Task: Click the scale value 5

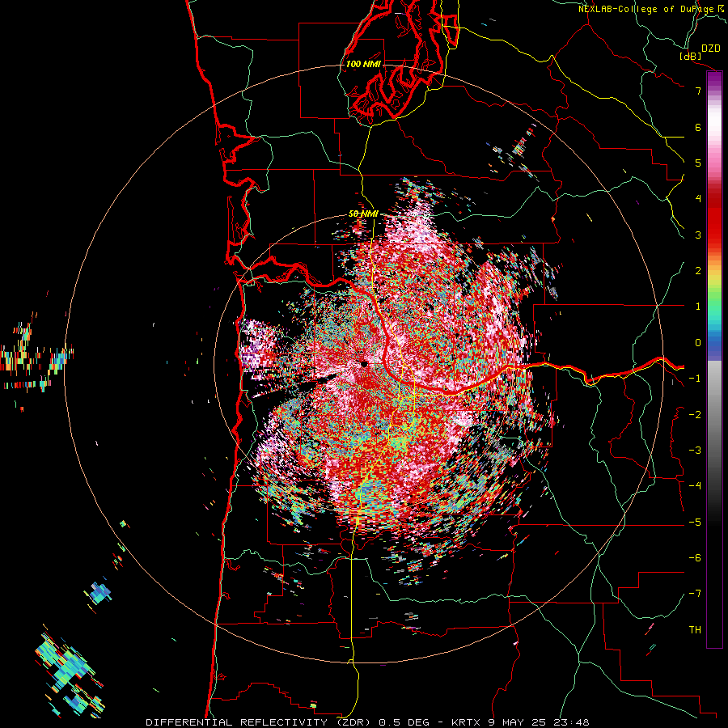Action: [698, 163]
